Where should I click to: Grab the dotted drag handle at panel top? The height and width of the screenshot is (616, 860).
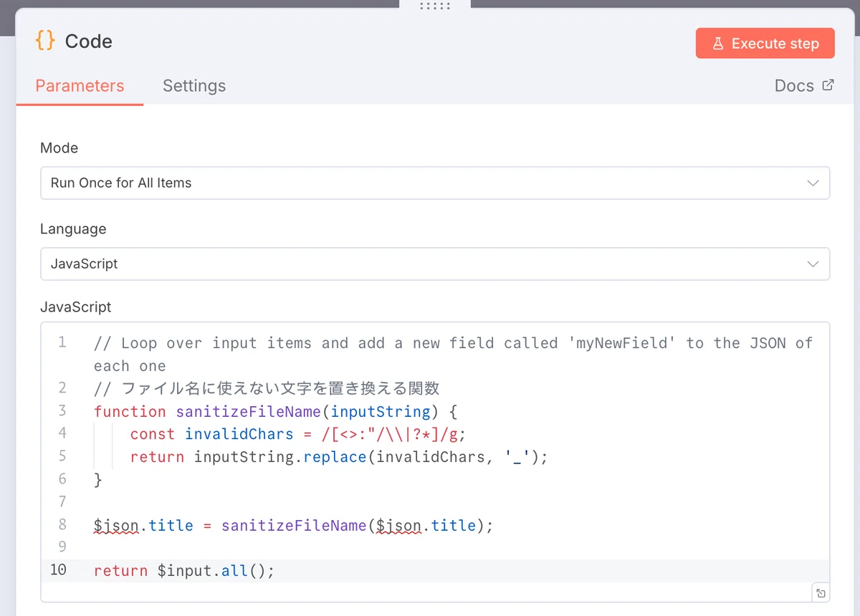click(x=435, y=6)
